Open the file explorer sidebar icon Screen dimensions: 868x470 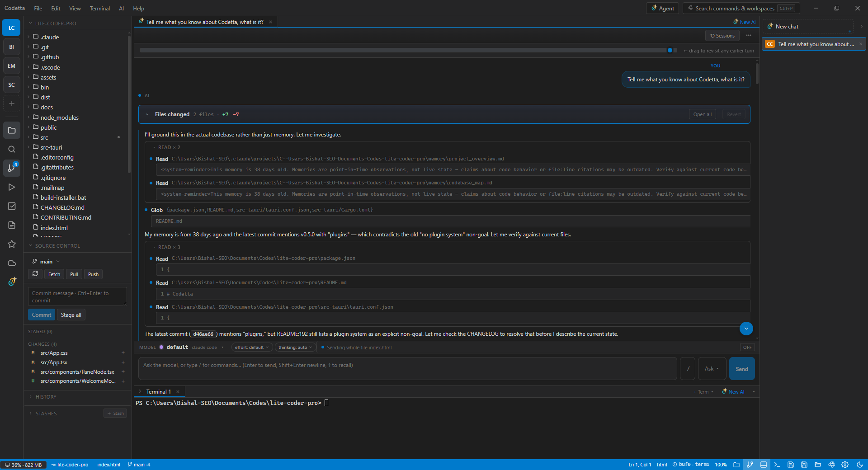coord(12,130)
